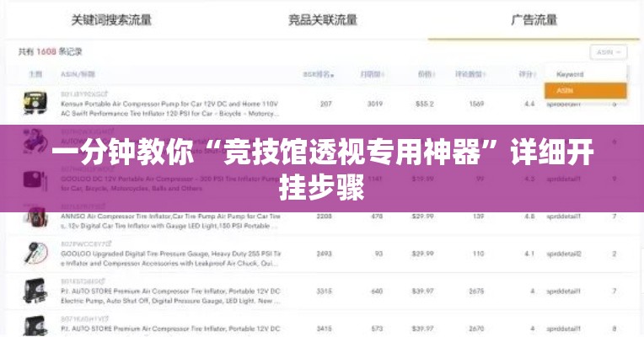Select the 广告流量 tab

pos(534,19)
